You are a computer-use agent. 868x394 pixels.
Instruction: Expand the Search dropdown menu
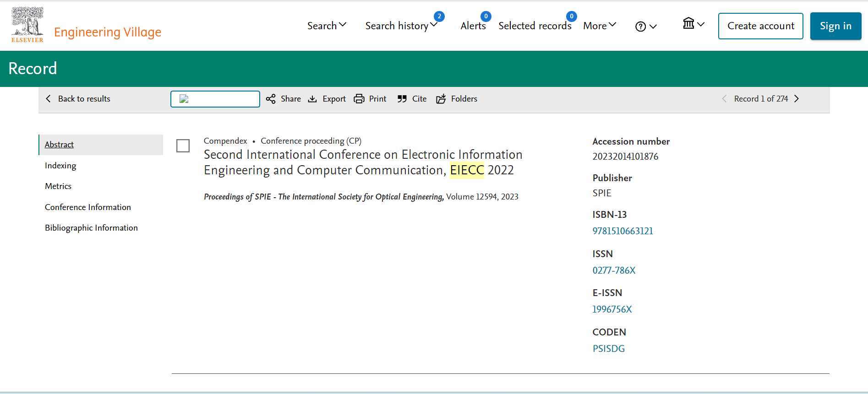pos(327,26)
